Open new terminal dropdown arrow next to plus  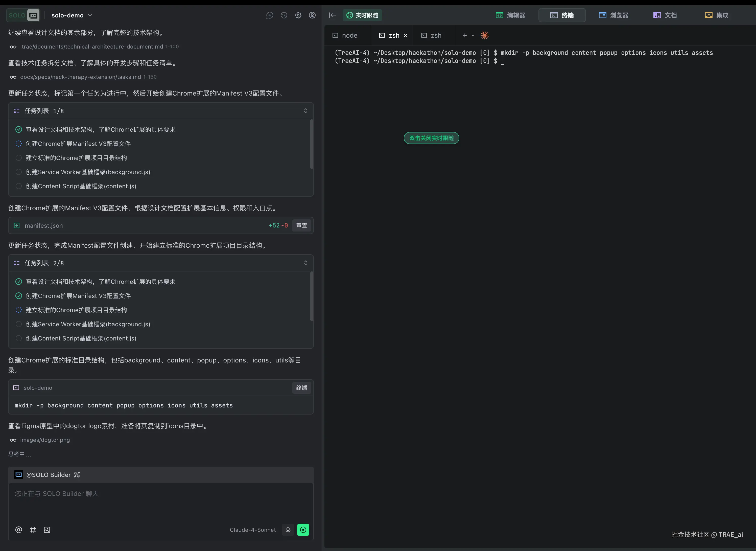tap(473, 35)
